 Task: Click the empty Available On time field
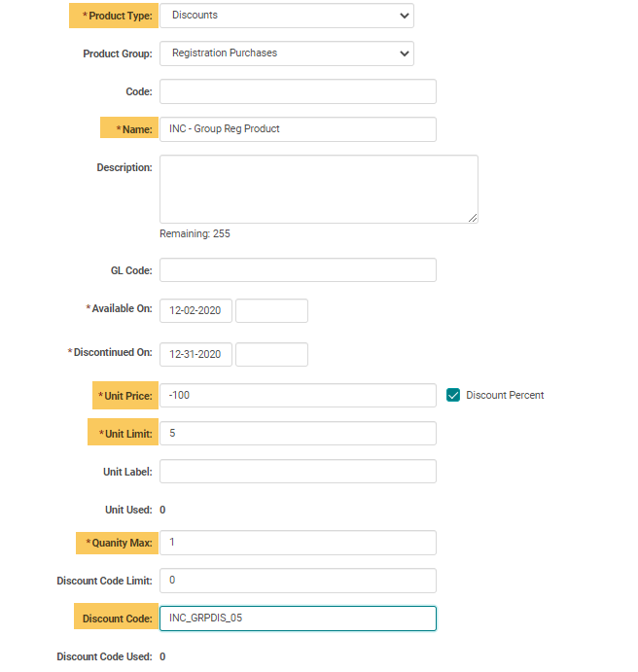click(x=271, y=311)
